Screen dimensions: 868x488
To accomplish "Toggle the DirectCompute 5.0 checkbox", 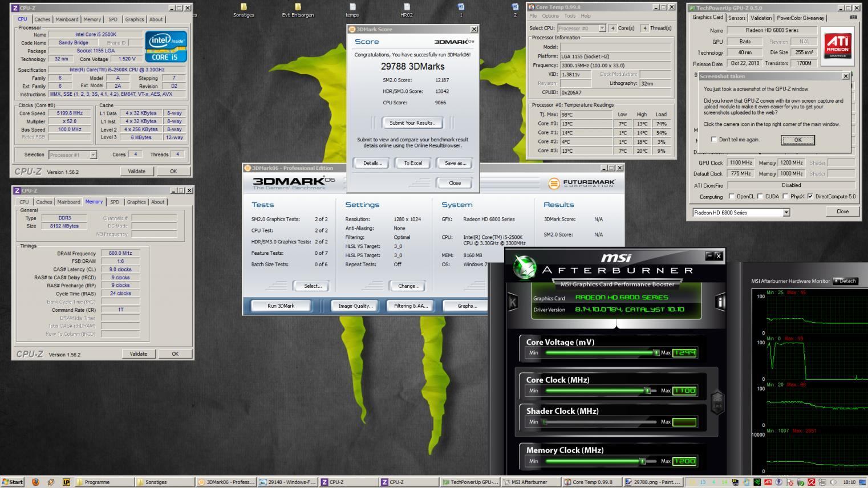I will pyautogui.click(x=810, y=196).
